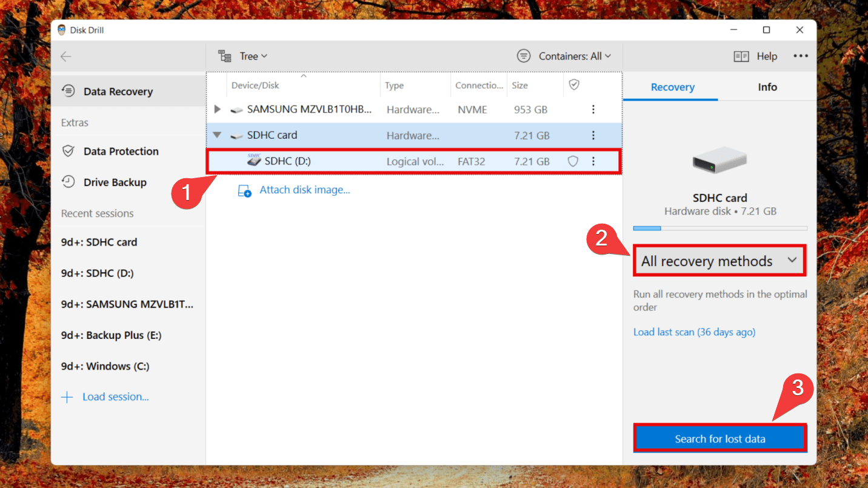Viewport: 868px width, 488px height.
Task: Collapse the SDHC card disk row
Action: [x=218, y=135]
